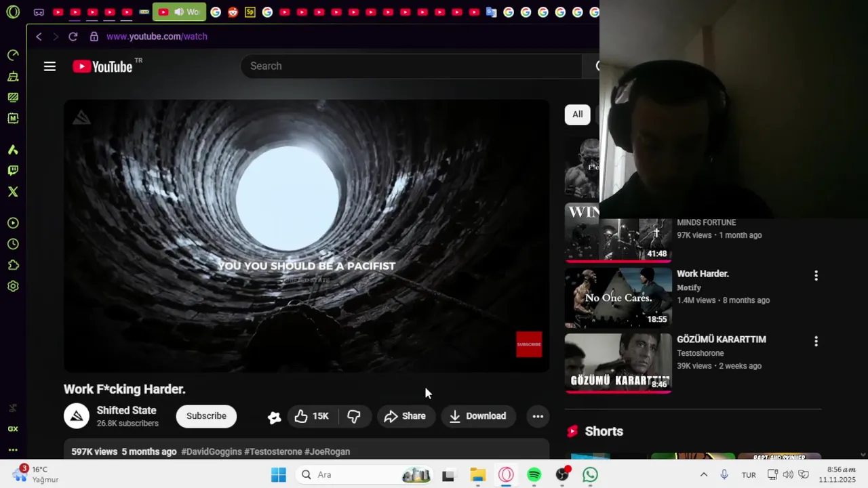868x488 pixels.
Task: Open YouTube hamburger guide menu
Action: [50, 66]
